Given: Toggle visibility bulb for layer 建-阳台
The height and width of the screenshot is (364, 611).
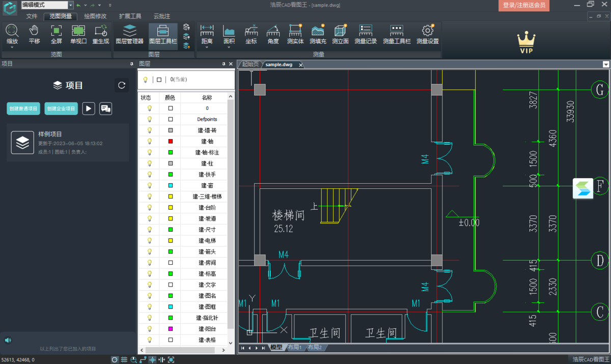Looking at the screenshot, I should coord(150,329).
